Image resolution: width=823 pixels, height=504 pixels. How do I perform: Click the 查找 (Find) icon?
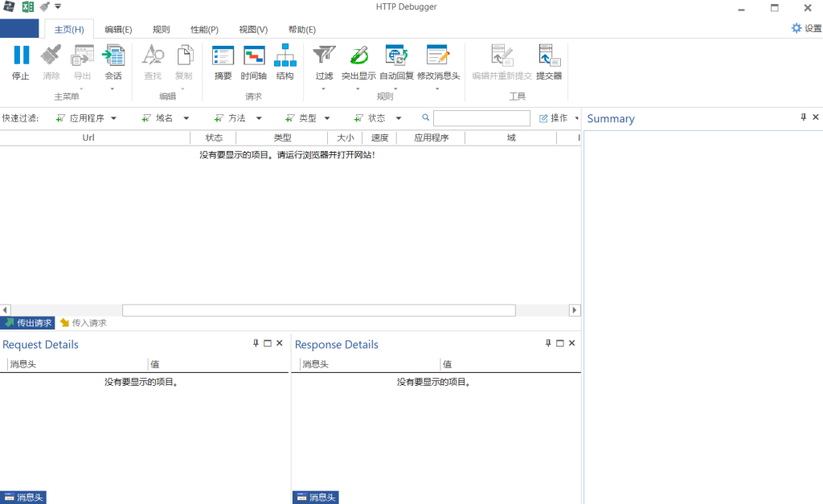[x=153, y=55]
